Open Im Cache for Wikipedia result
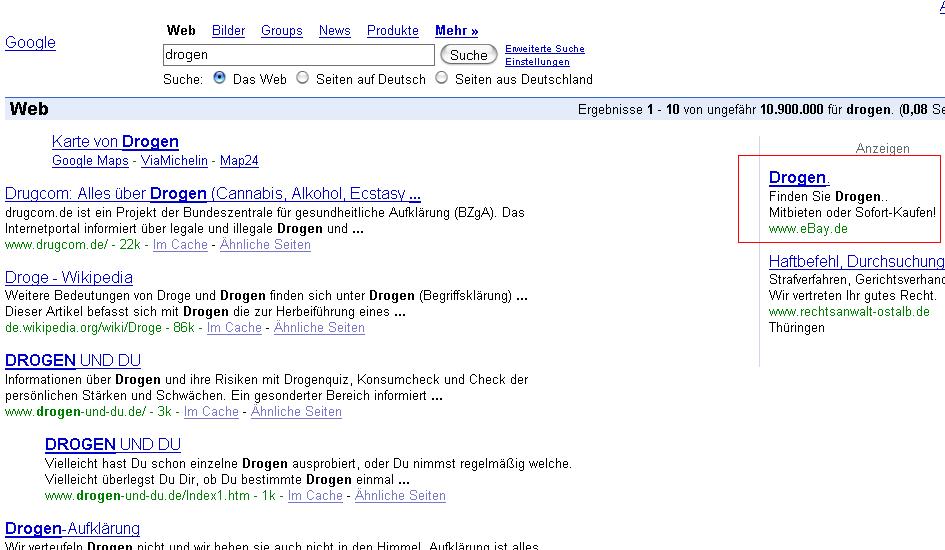 point(234,328)
